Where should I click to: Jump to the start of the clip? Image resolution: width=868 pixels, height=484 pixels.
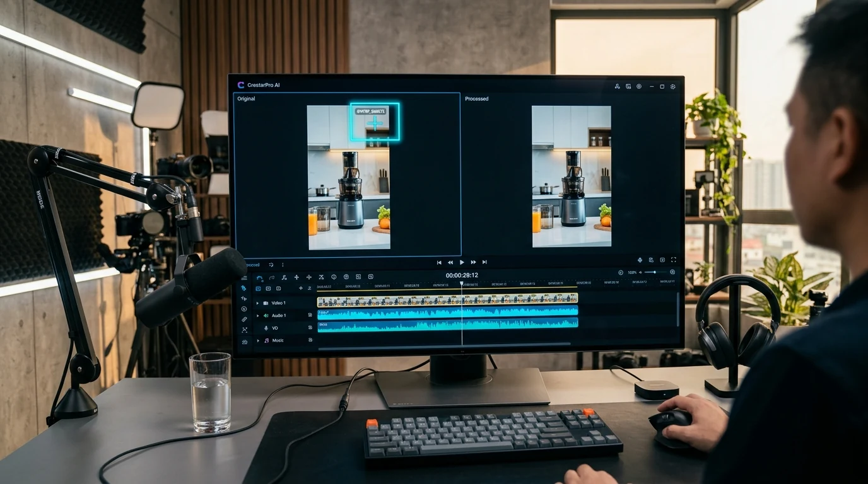tap(439, 262)
